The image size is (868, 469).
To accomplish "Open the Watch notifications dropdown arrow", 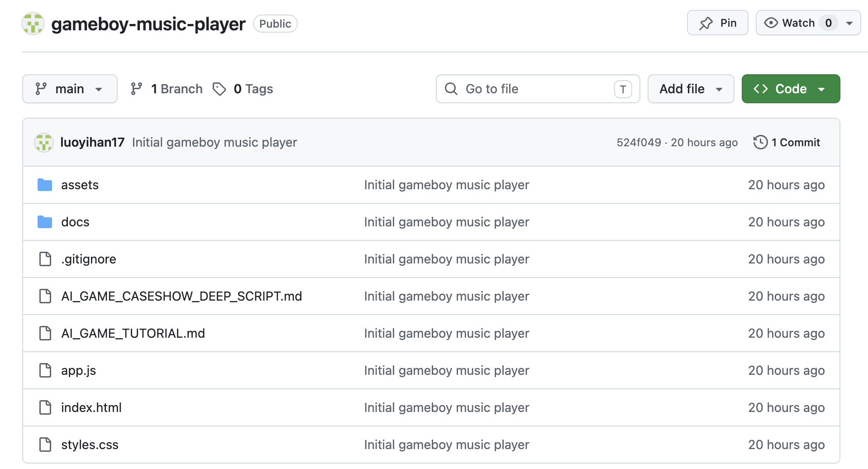I will coord(849,23).
